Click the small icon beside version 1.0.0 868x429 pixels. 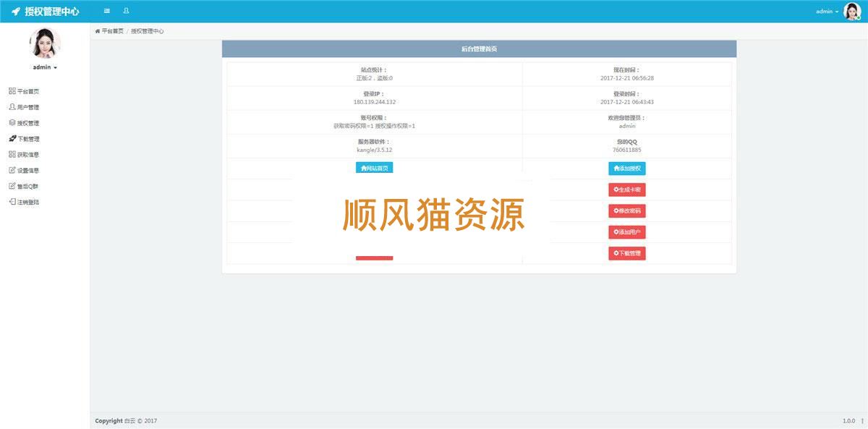click(862, 421)
